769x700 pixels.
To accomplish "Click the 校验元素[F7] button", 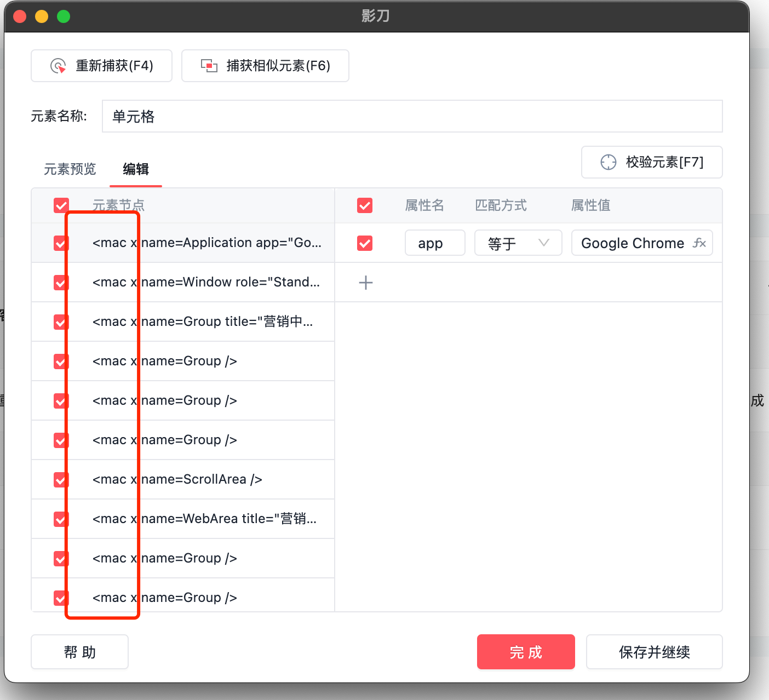I will 652,162.
